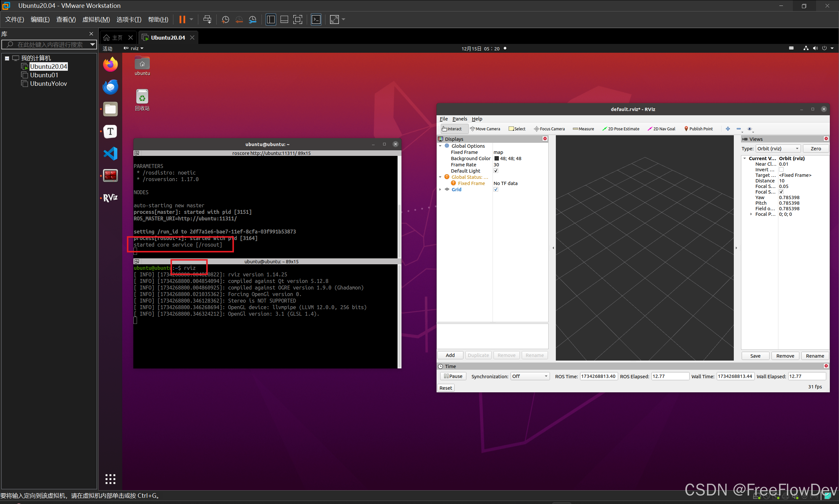The width and height of the screenshot is (839, 504).
Task: Open the view Type dropdown showing Orbit
Action: click(778, 148)
